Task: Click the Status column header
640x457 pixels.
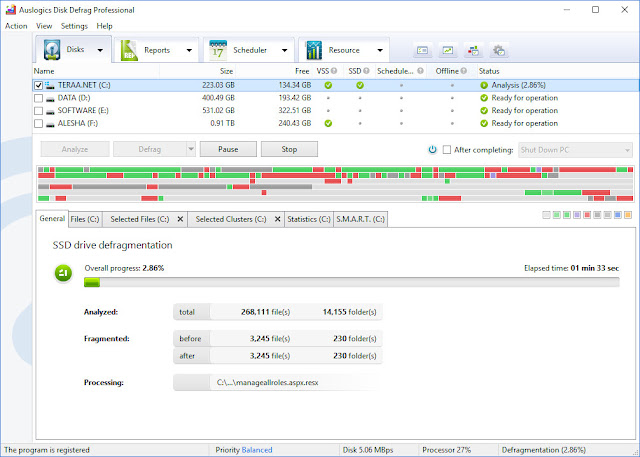Action: click(558, 71)
